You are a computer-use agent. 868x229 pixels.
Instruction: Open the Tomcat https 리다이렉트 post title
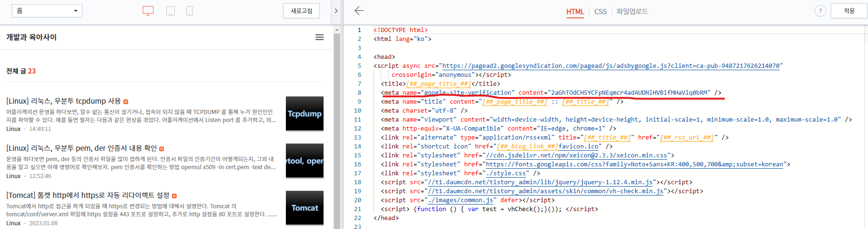[x=88, y=195]
